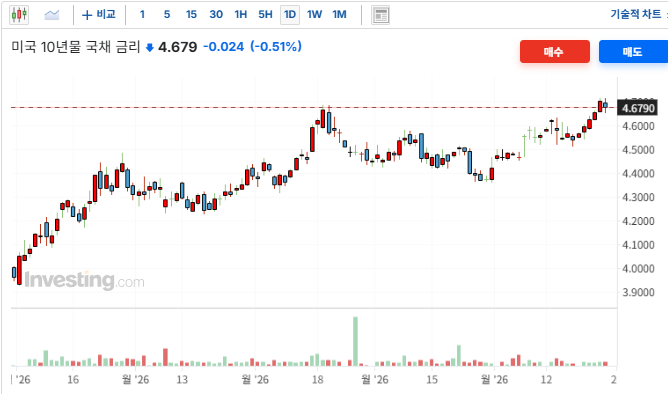Screen dimensions: 668x394
Task: Click the date label 12 on time axis
Action: [547, 379]
